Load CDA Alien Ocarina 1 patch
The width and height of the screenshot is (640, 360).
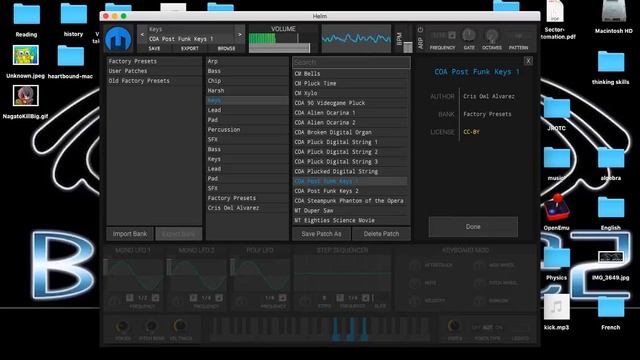pos(351,113)
